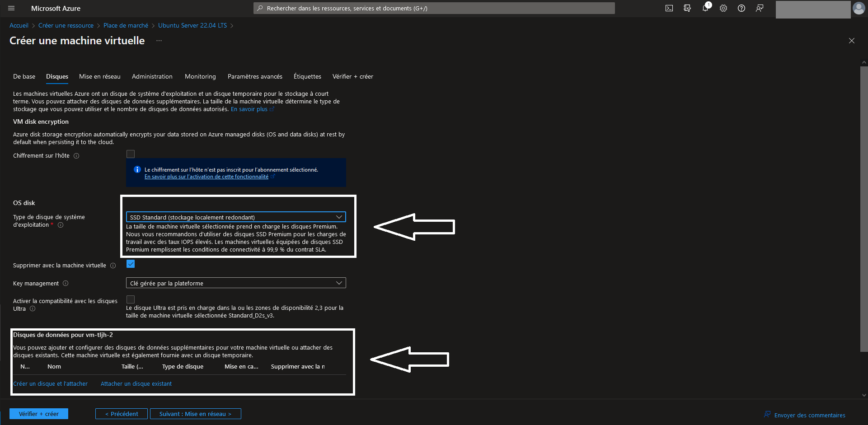Go to Mise en réseau tab
The width and height of the screenshot is (868, 425).
pos(100,76)
